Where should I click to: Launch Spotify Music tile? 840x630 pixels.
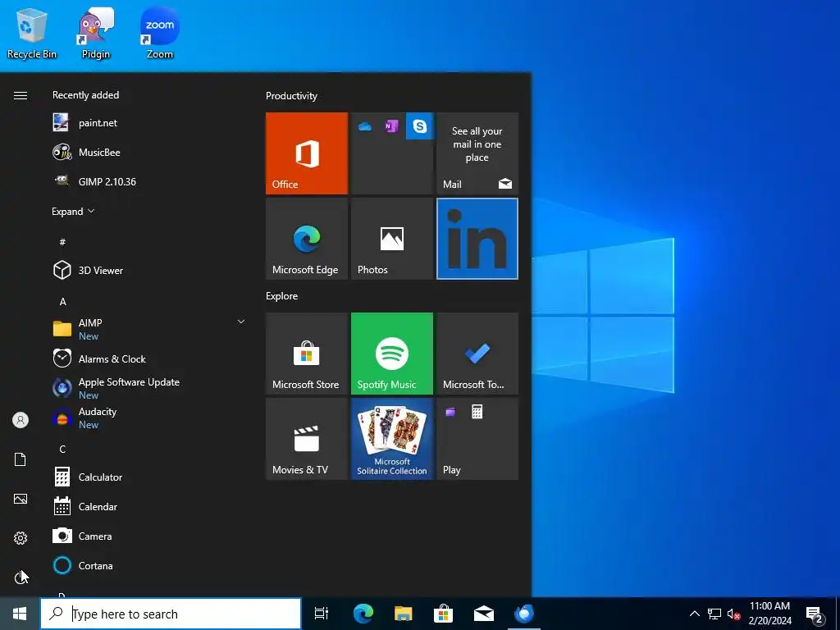coord(391,354)
